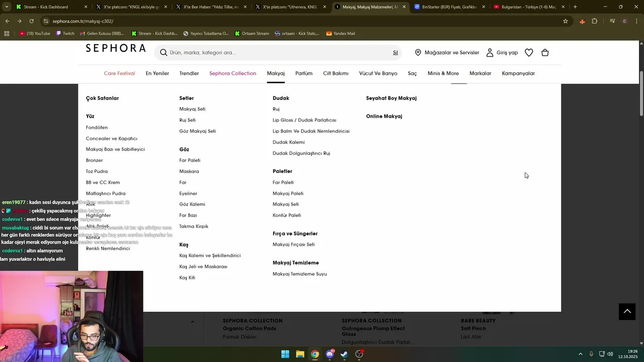
Task: Open the Cilt Bakımı menu
Action: 336,73
